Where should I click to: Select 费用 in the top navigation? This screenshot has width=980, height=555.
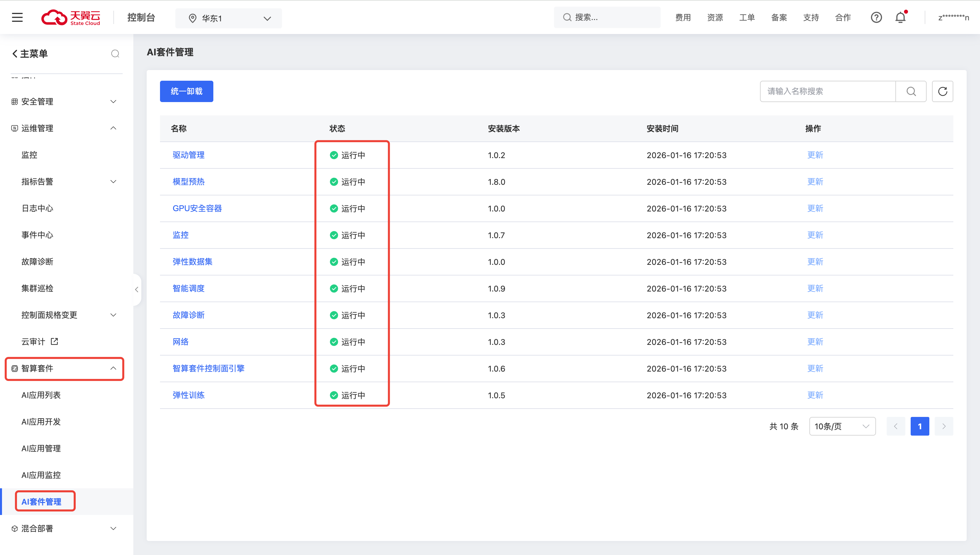pos(683,18)
